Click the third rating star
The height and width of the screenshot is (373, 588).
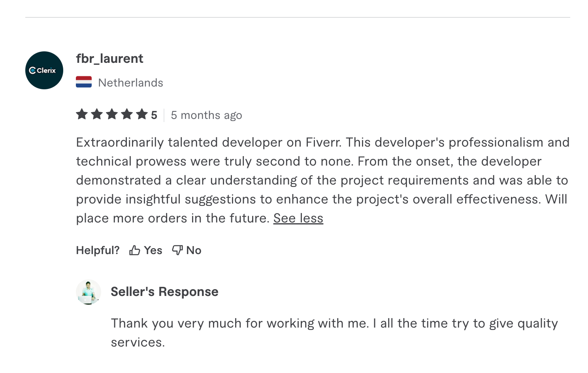pos(112,115)
